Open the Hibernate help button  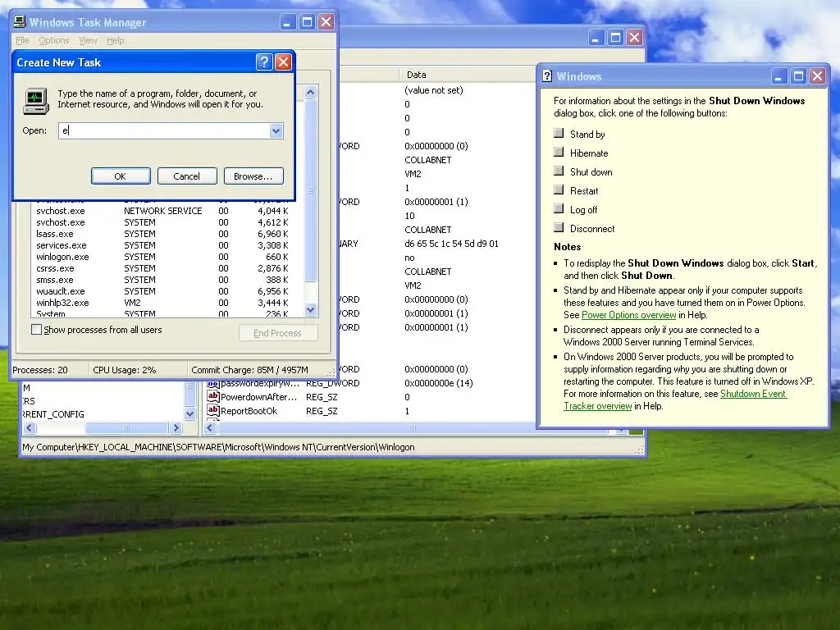point(559,152)
